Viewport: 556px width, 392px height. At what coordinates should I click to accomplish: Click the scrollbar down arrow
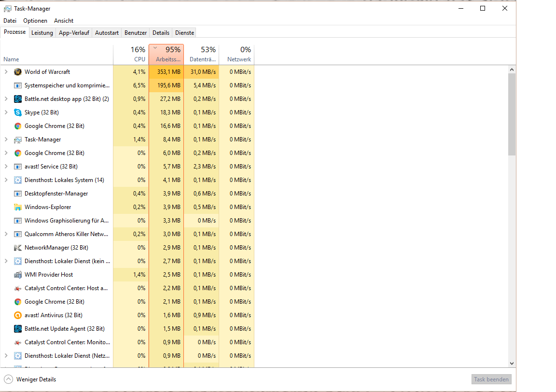pyautogui.click(x=511, y=363)
